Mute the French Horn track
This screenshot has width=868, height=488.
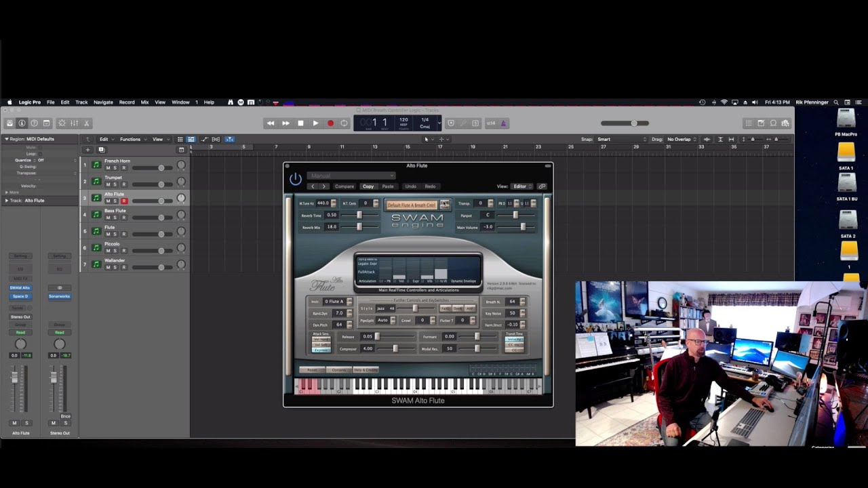[x=108, y=168]
